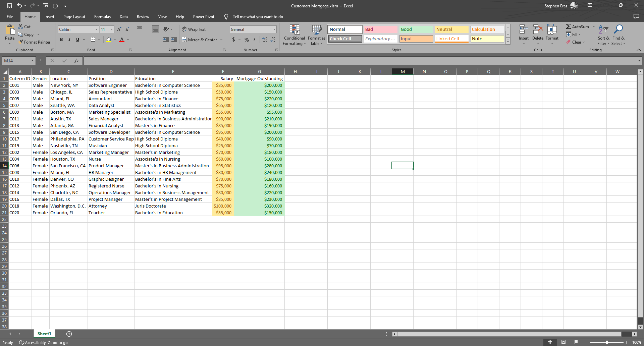Apply the Input cell style
Image resolution: width=644 pixels, height=346 pixels.
click(416, 39)
